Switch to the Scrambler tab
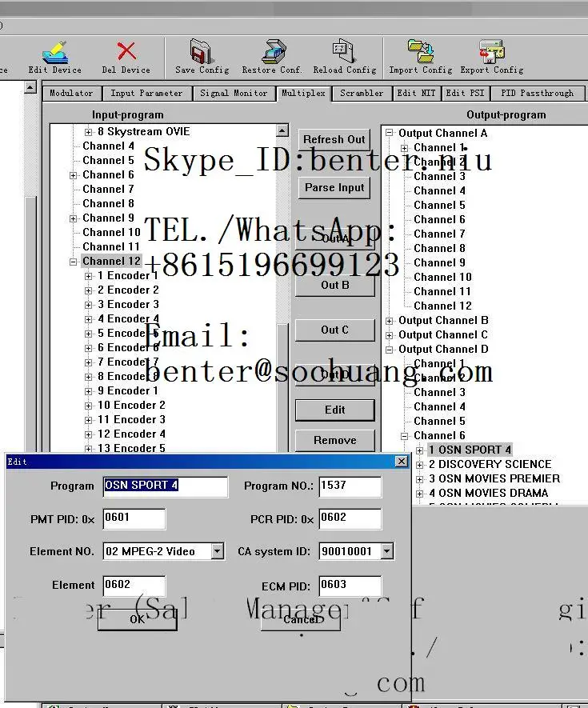 [x=362, y=94]
